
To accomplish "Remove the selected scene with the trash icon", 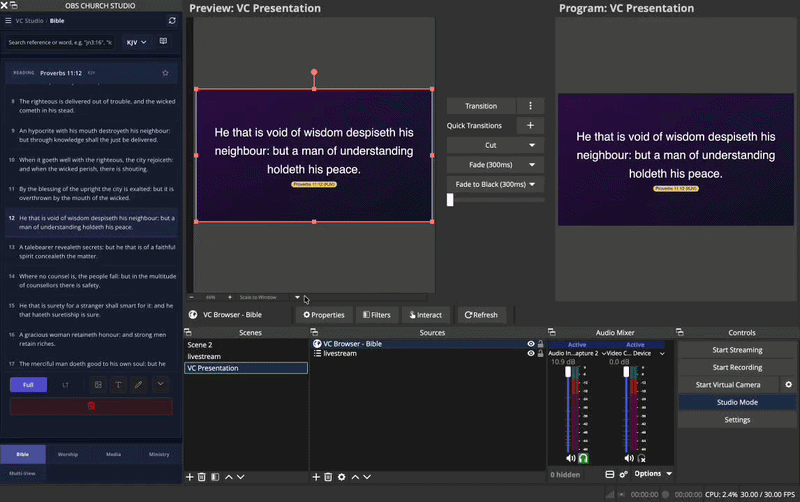I will [x=202, y=477].
